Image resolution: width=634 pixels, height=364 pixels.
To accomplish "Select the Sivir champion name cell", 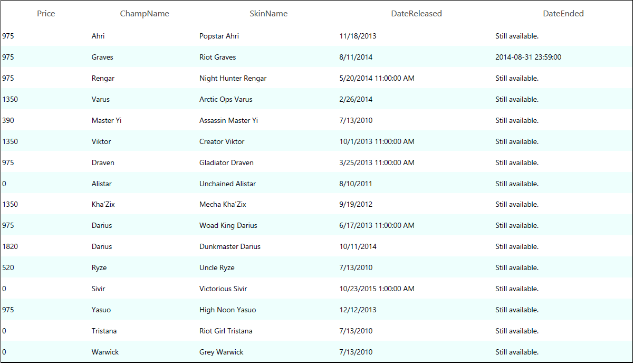I will (99, 289).
